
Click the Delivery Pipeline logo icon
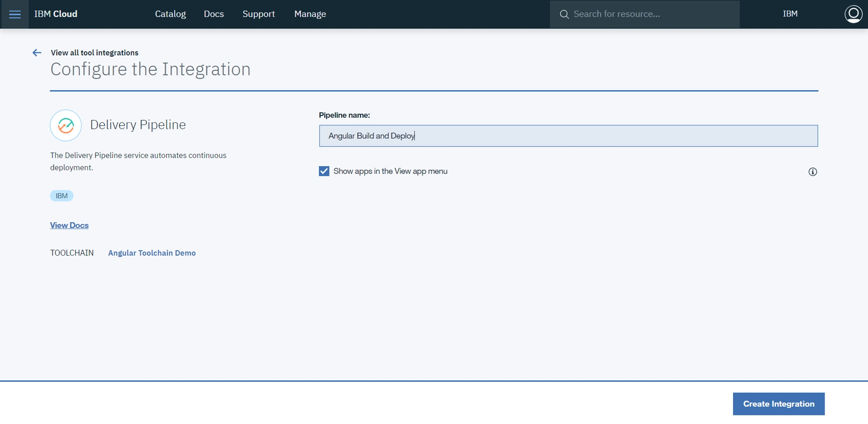(66, 125)
